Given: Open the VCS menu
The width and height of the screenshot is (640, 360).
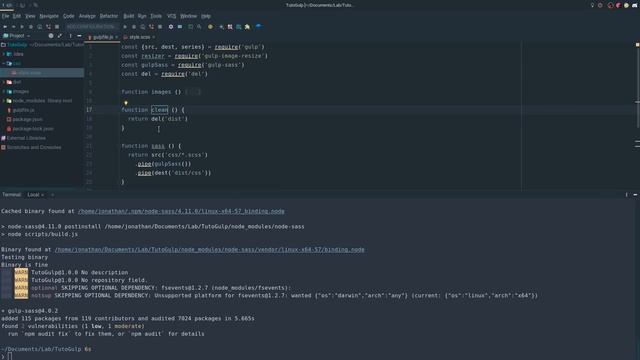Looking at the screenshot, I should (x=171, y=16).
